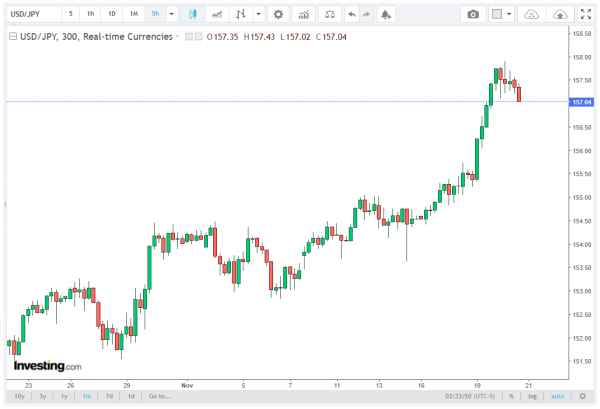
Task: Collapse the USD/JPY legend expander
Action: click(11, 35)
